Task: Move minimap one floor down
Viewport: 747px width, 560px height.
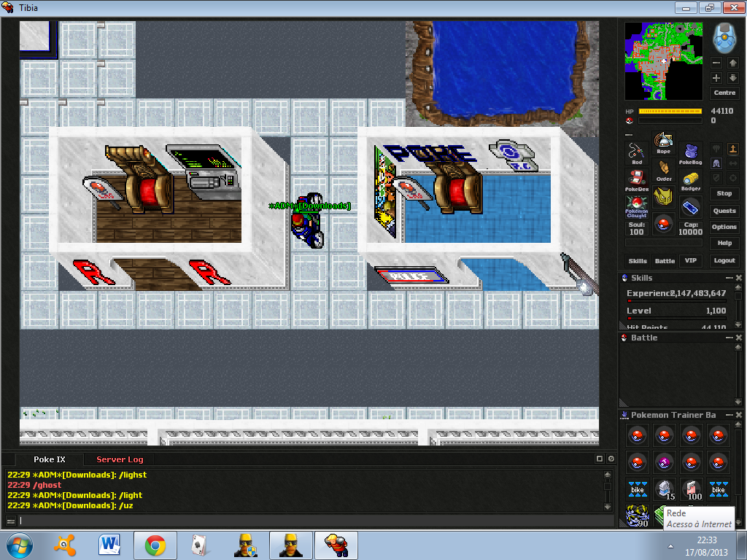Action: coord(732,78)
